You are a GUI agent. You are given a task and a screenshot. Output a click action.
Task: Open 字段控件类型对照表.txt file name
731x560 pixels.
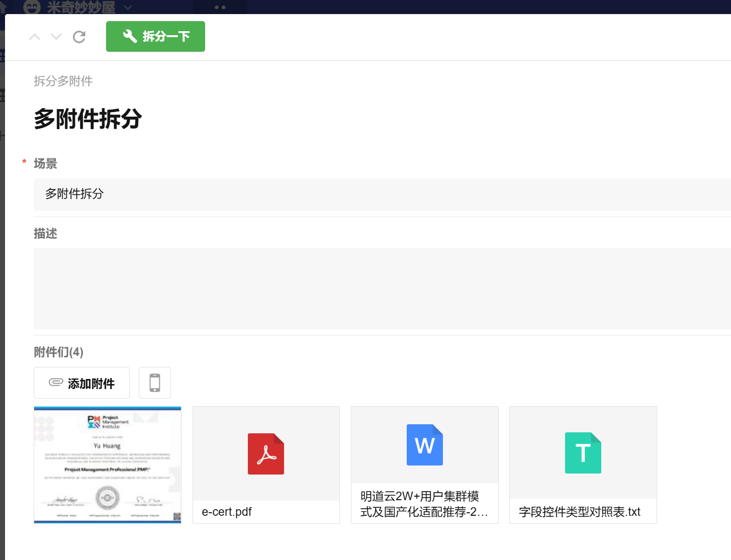pyautogui.click(x=580, y=512)
